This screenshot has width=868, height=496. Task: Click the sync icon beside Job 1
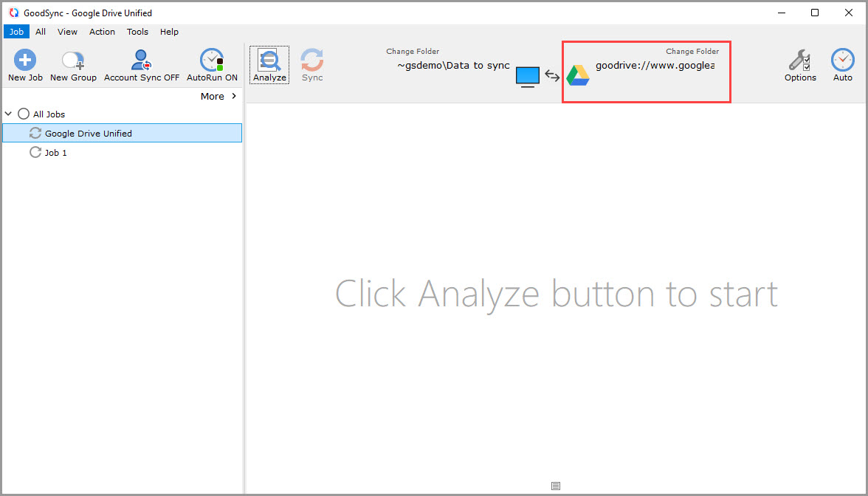35,152
